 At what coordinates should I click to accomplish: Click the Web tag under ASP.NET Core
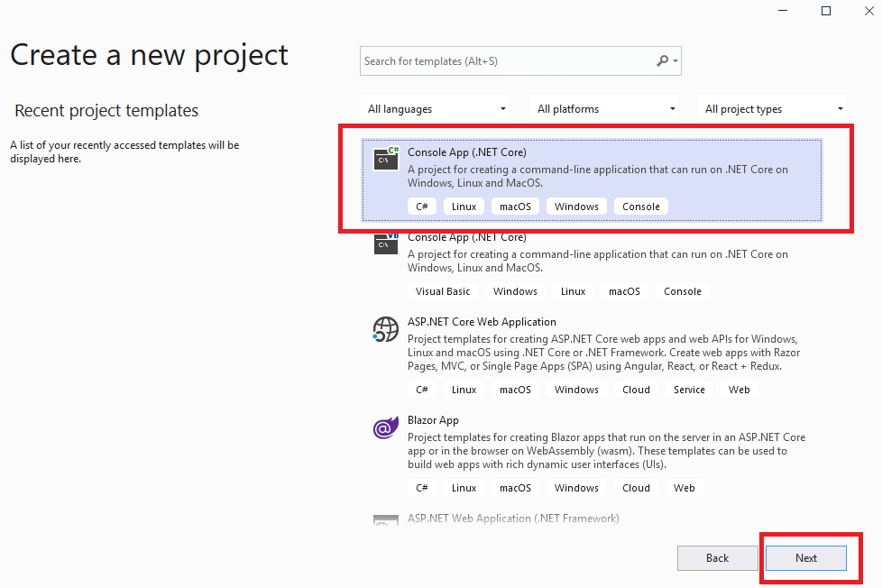tap(740, 390)
